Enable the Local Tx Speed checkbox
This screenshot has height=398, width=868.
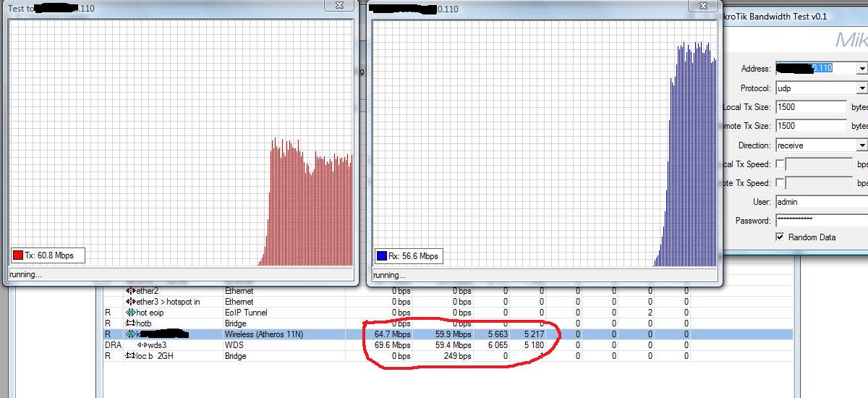[x=780, y=164]
